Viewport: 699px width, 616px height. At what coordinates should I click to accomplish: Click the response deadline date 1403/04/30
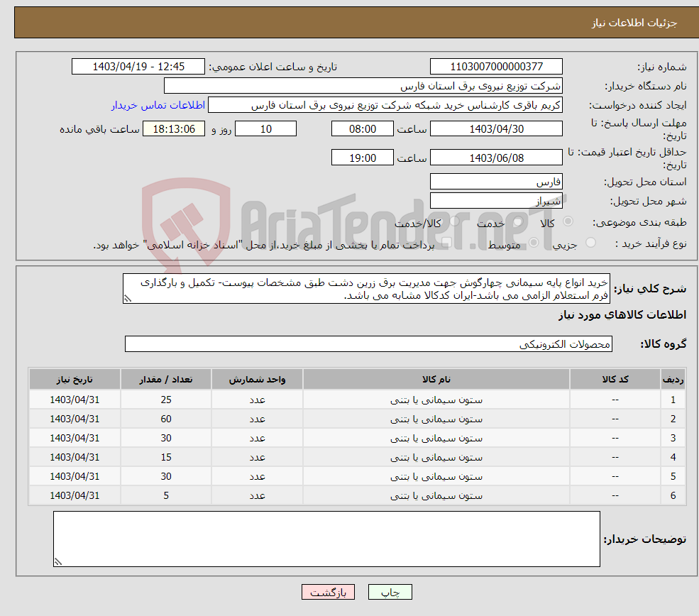pos(496,129)
